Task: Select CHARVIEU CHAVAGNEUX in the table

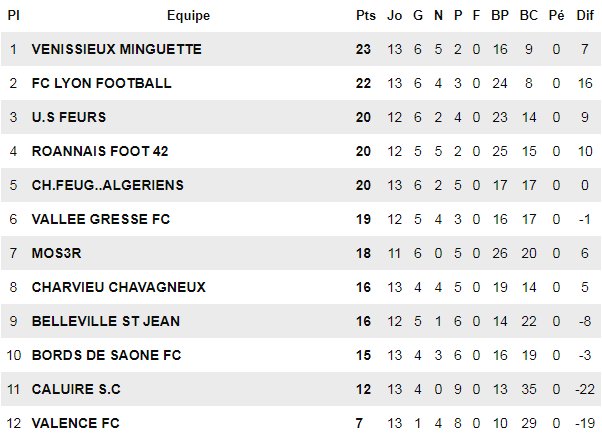Action: coord(118,287)
